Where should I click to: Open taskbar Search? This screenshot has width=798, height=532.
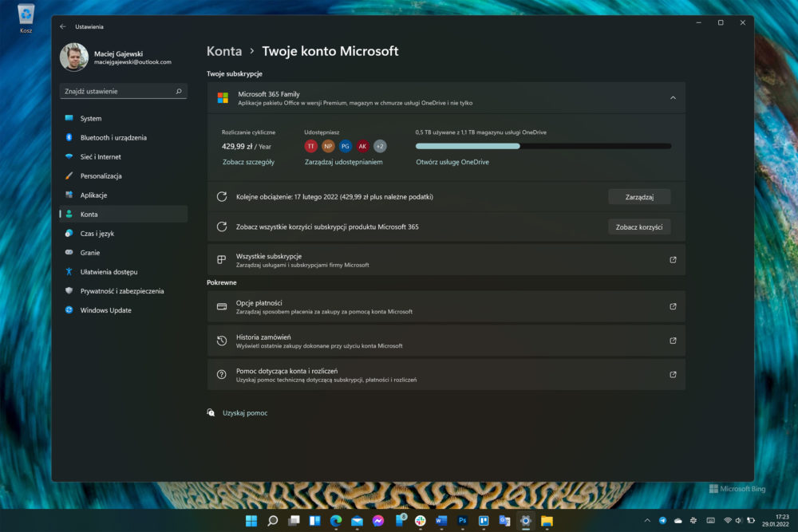[x=273, y=521]
